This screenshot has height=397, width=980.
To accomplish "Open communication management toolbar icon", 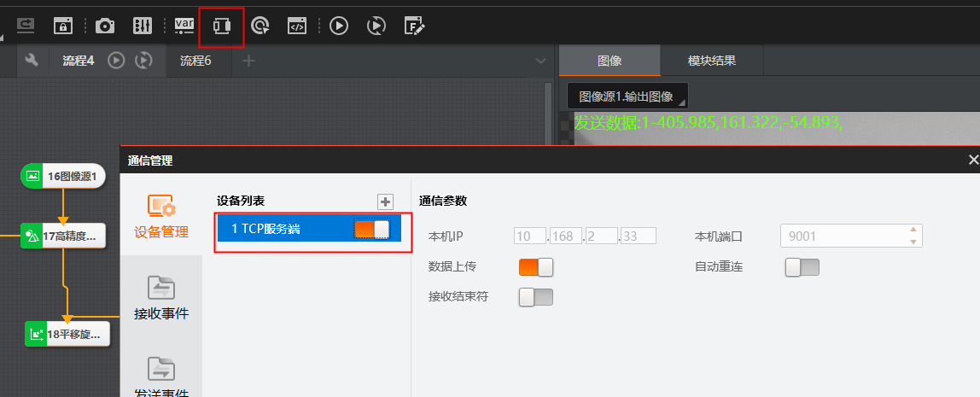I will (x=221, y=26).
